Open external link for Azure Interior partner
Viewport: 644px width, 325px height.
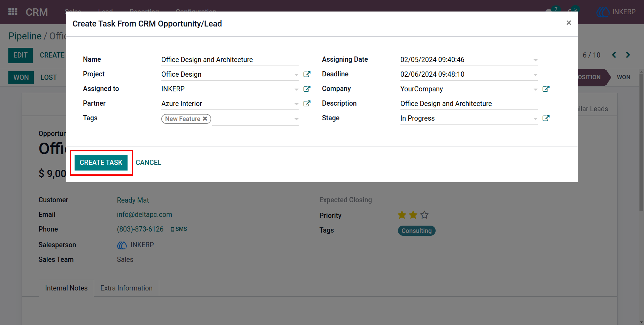(307, 104)
